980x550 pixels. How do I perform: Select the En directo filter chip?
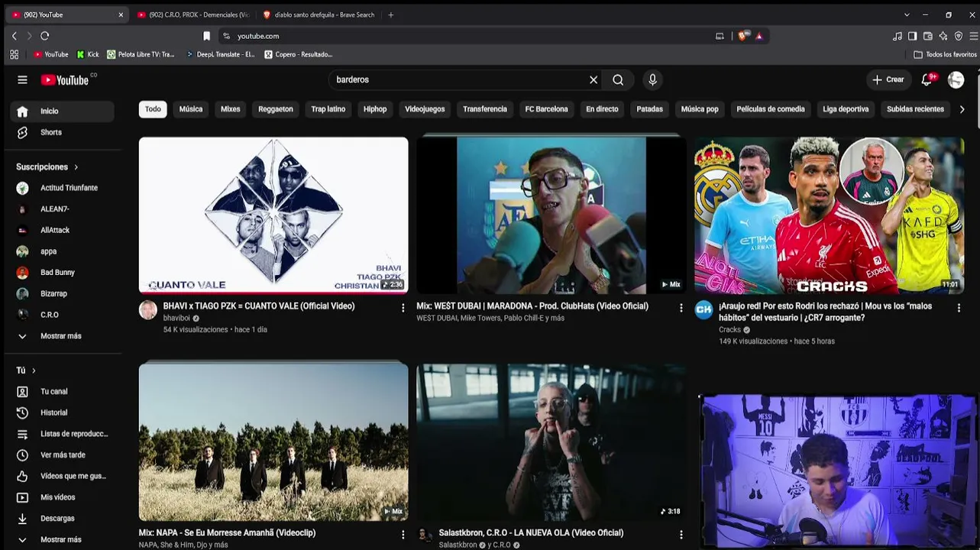[602, 109]
